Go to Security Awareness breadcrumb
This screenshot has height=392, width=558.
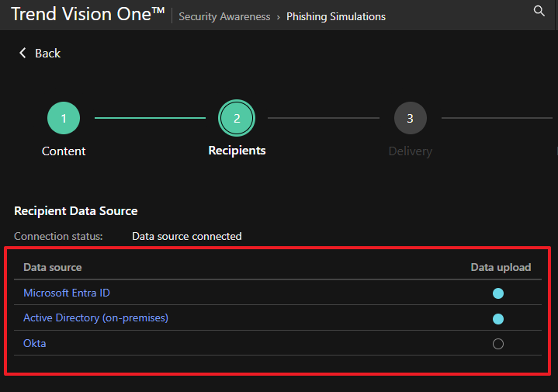point(224,16)
